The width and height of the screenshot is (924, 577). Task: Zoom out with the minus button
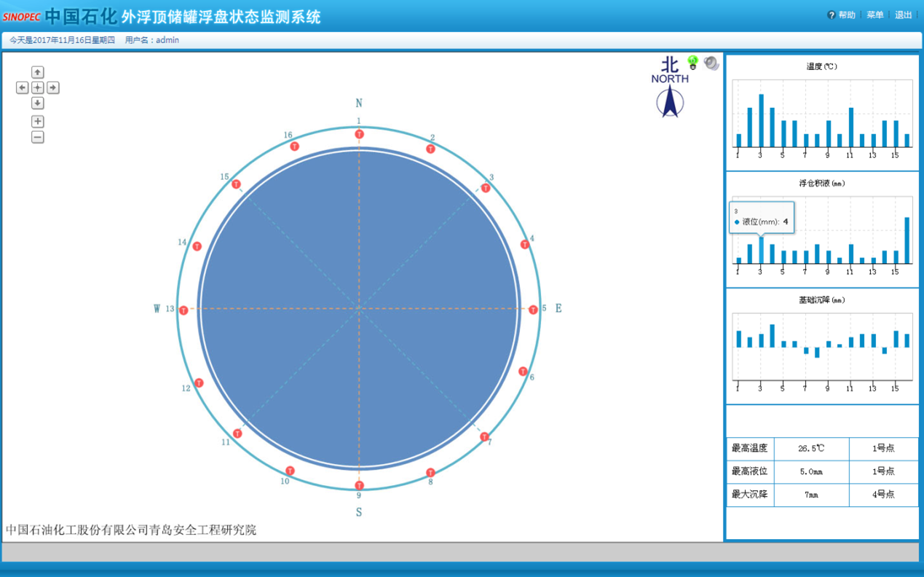pyautogui.click(x=38, y=137)
